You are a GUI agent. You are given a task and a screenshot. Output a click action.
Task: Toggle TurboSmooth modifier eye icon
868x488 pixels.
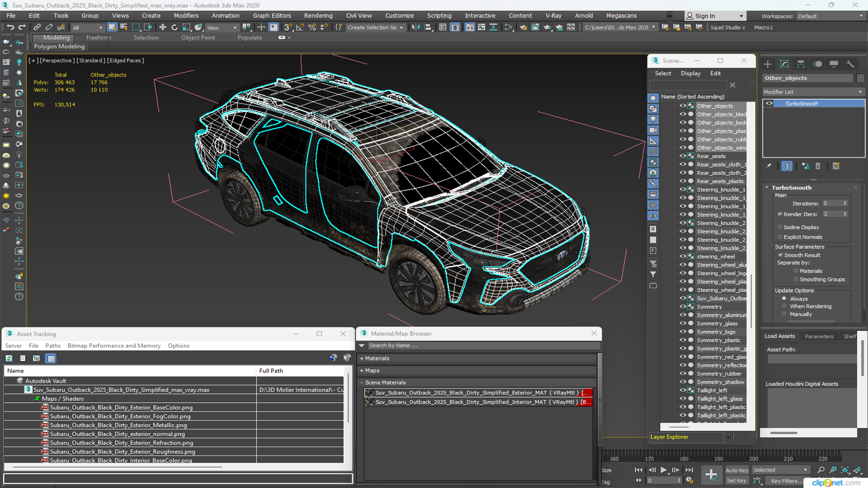[x=769, y=103]
